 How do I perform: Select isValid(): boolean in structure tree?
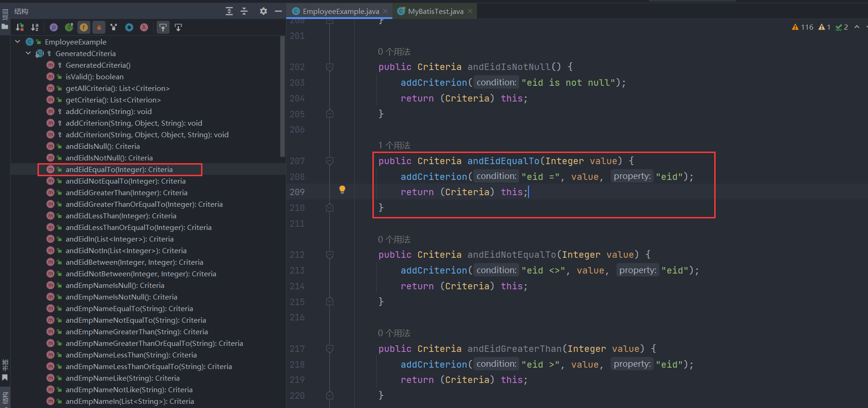coord(94,76)
